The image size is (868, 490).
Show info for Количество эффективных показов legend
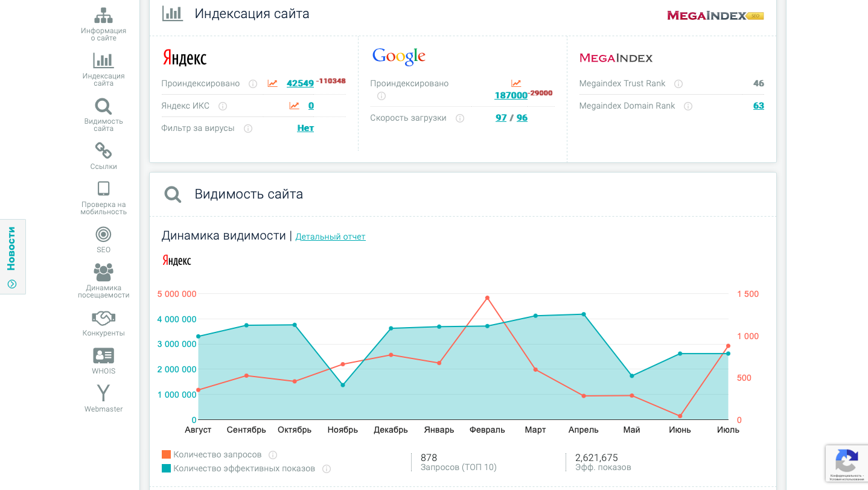point(327,469)
